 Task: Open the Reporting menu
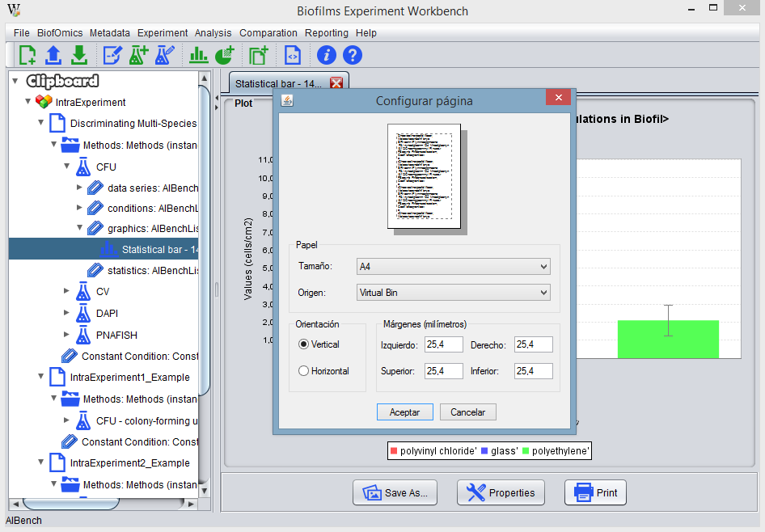327,32
